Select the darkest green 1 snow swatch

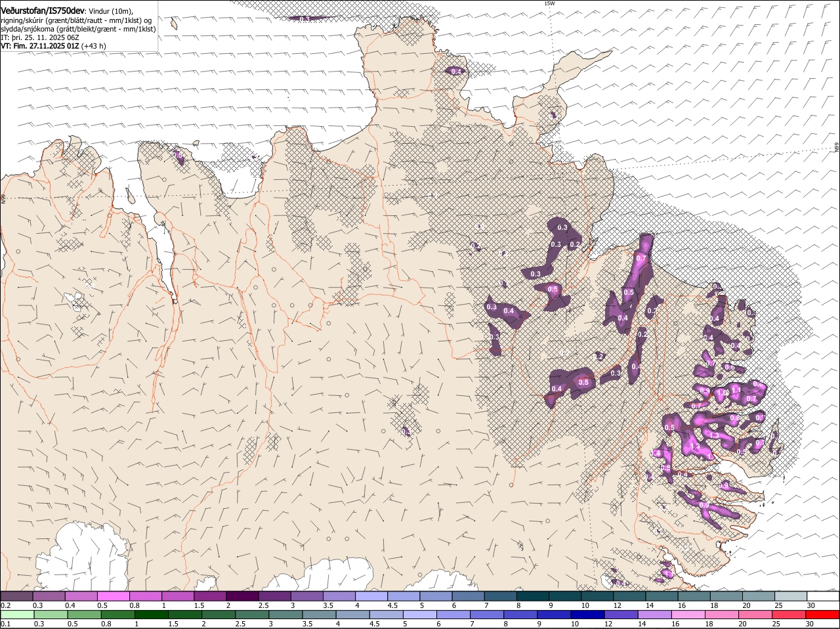point(151,615)
